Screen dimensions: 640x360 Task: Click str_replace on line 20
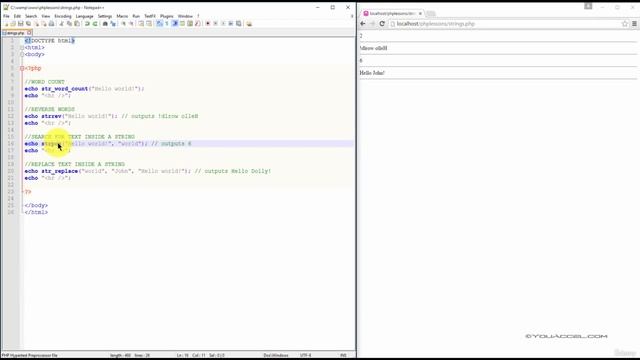pyautogui.click(x=60, y=171)
